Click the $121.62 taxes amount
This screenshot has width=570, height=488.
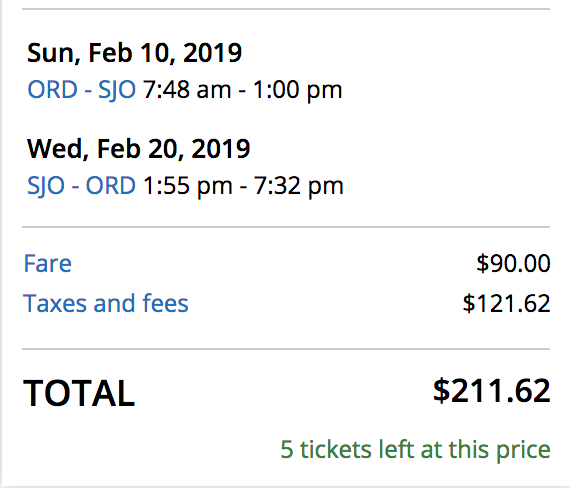coord(506,303)
